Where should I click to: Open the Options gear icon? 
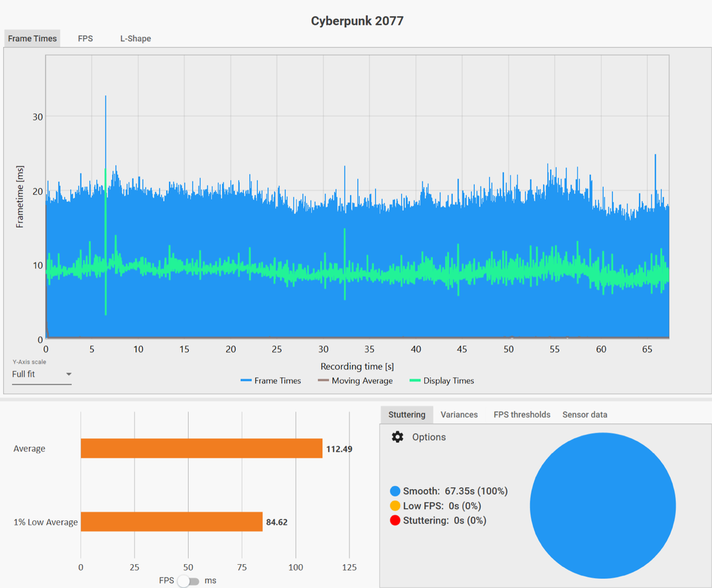398,437
